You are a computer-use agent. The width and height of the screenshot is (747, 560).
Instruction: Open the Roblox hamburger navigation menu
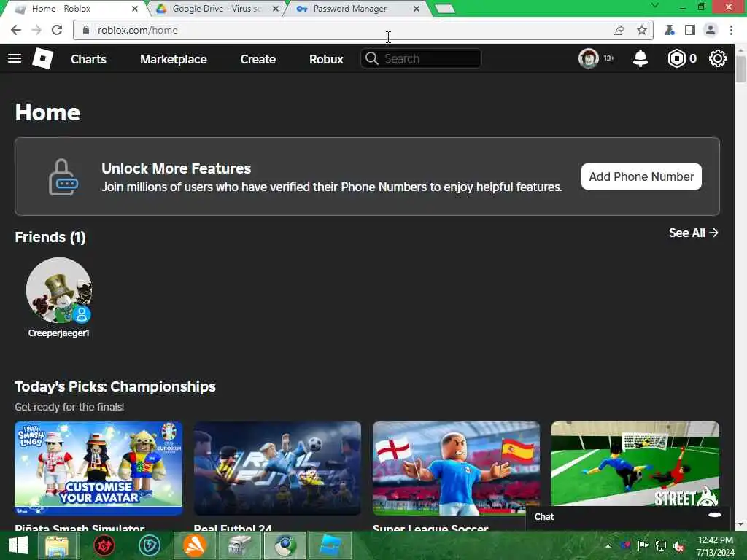(x=15, y=58)
